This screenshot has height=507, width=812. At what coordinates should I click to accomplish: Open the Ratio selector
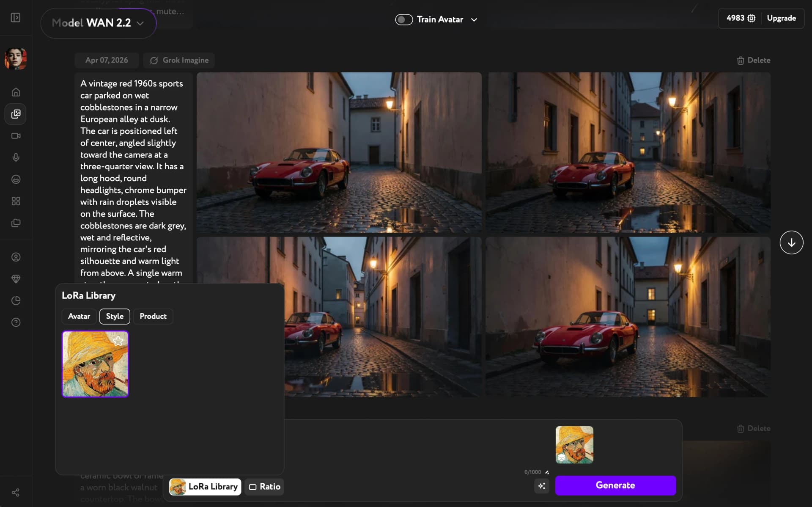point(264,487)
